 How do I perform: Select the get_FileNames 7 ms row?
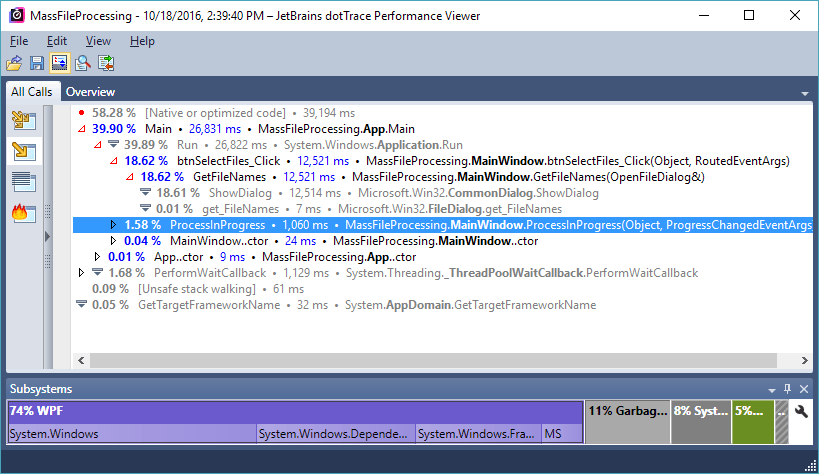tap(443, 209)
